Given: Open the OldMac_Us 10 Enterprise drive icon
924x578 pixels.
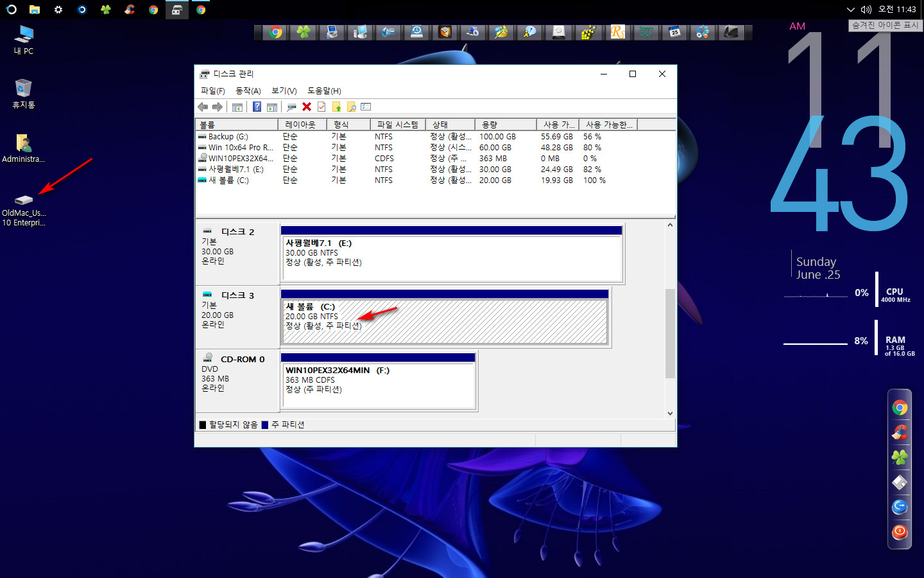Looking at the screenshot, I should (24, 210).
